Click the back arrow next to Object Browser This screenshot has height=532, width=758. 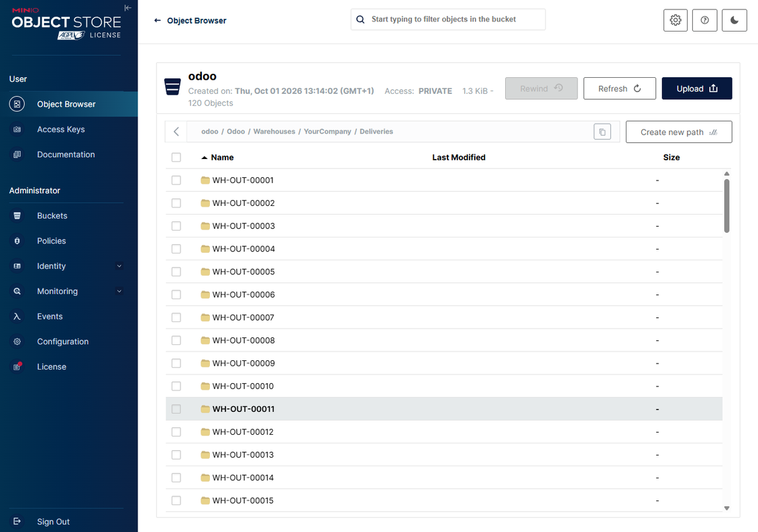point(157,20)
